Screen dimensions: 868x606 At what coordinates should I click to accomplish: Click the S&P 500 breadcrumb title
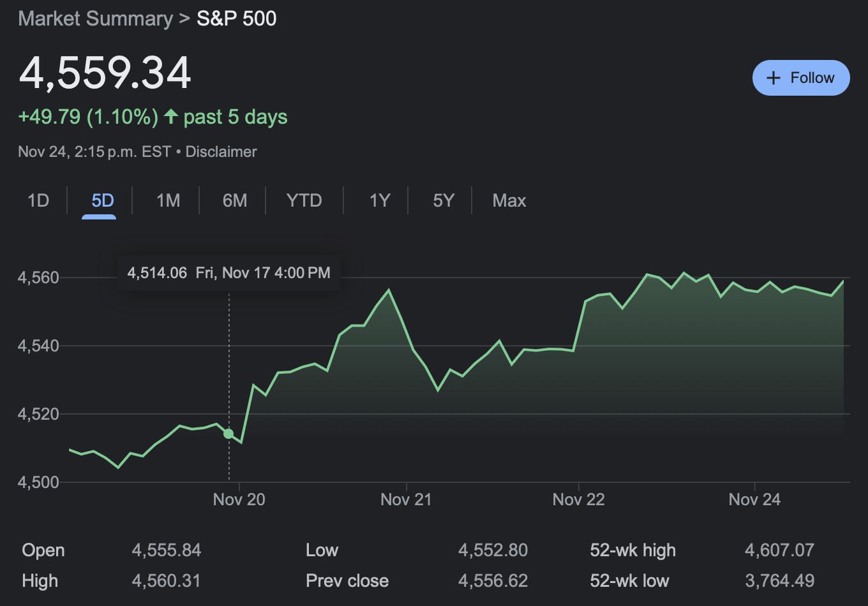(237, 18)
